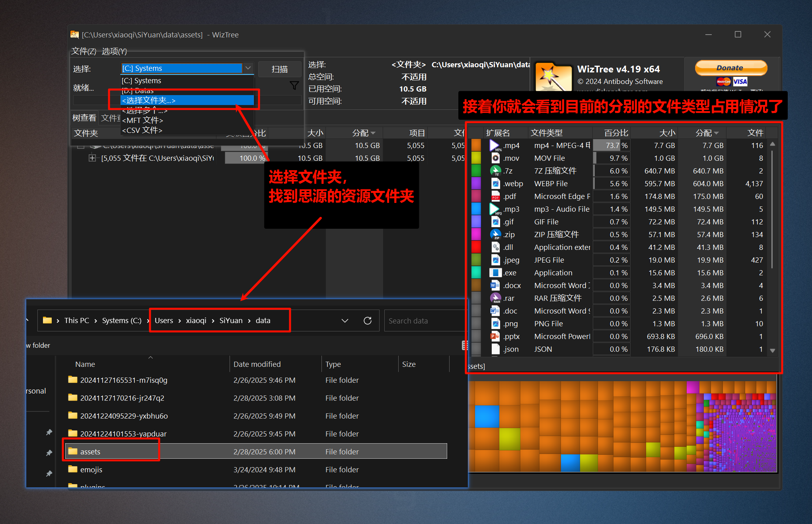Click the .rar archive icon

495,298
